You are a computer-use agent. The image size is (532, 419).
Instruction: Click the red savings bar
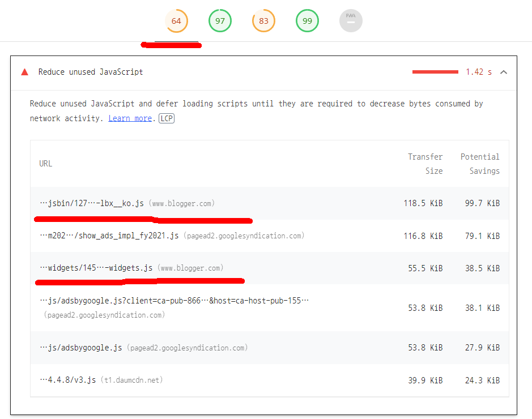[435, 72]
